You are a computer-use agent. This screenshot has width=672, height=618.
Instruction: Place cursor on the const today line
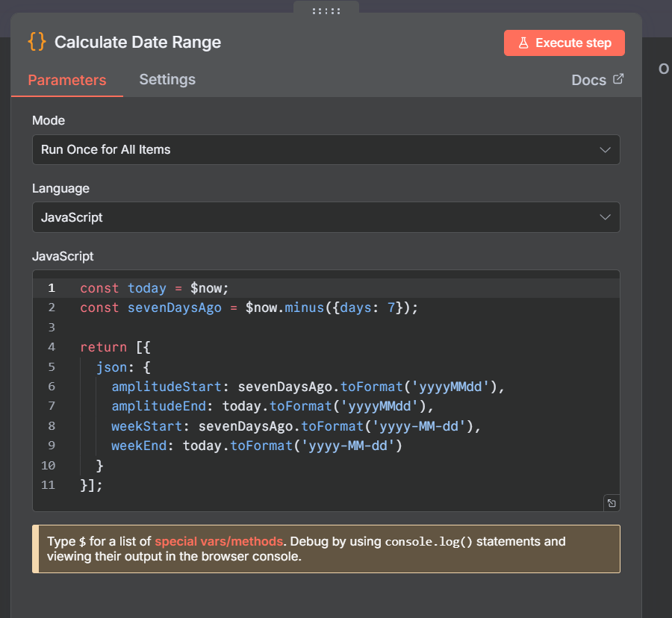(153, 288)
